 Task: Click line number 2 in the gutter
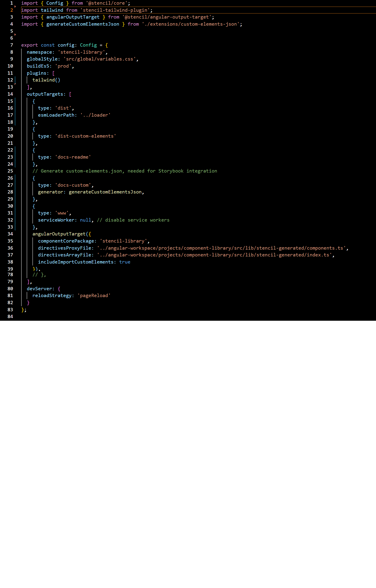click(11, 10)
